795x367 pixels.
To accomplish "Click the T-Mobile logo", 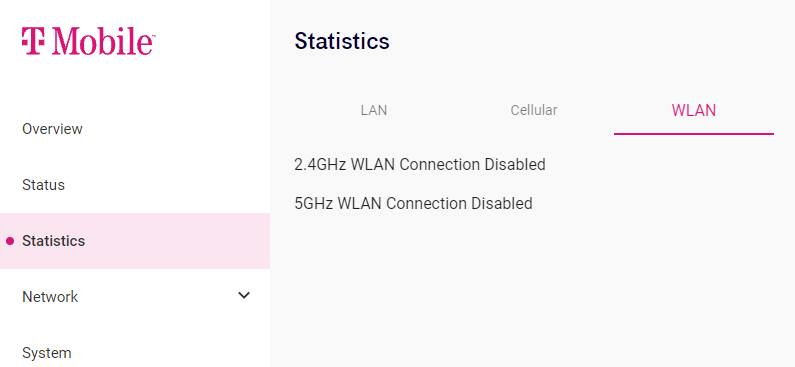I will (x=88, y=41).
